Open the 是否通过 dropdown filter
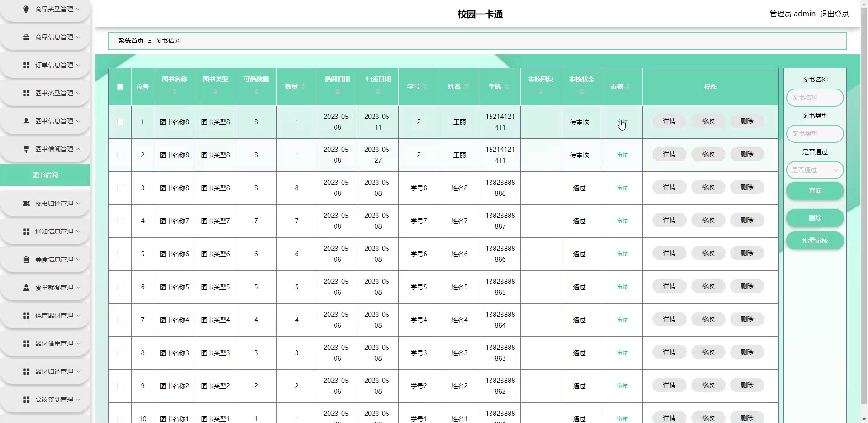 point(815,170)
